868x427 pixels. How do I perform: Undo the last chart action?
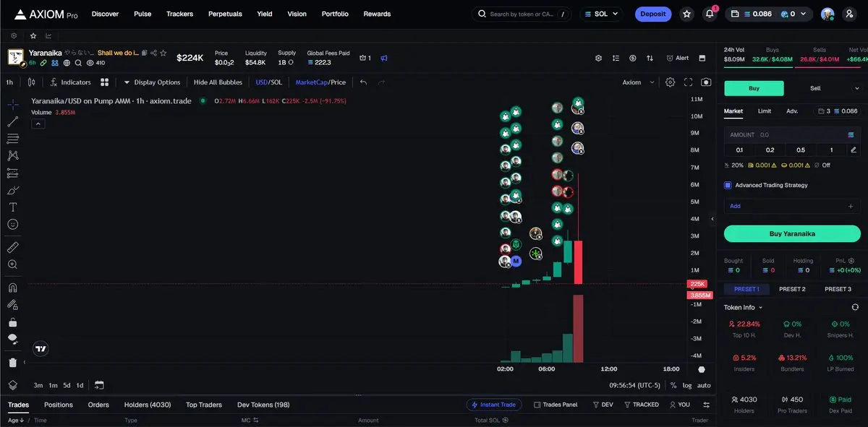click(363, 82)
